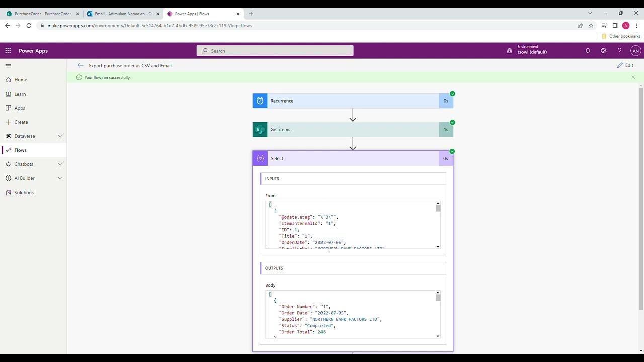Image resolution: width=644 pixels, height=362 pixels.
Task: Open a new browser tab
Action: [x=251, y=14]
